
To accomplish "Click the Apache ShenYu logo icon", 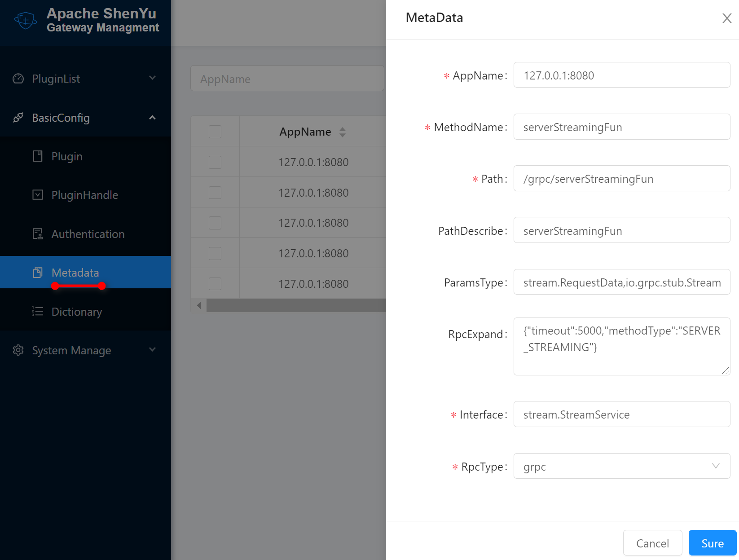I will tap(26, 20).
